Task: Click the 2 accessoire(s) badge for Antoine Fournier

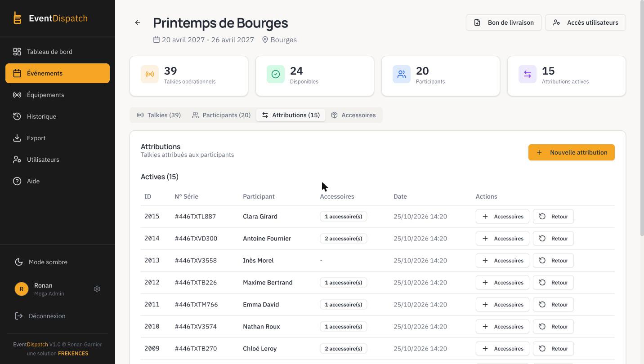Action: 344,239
